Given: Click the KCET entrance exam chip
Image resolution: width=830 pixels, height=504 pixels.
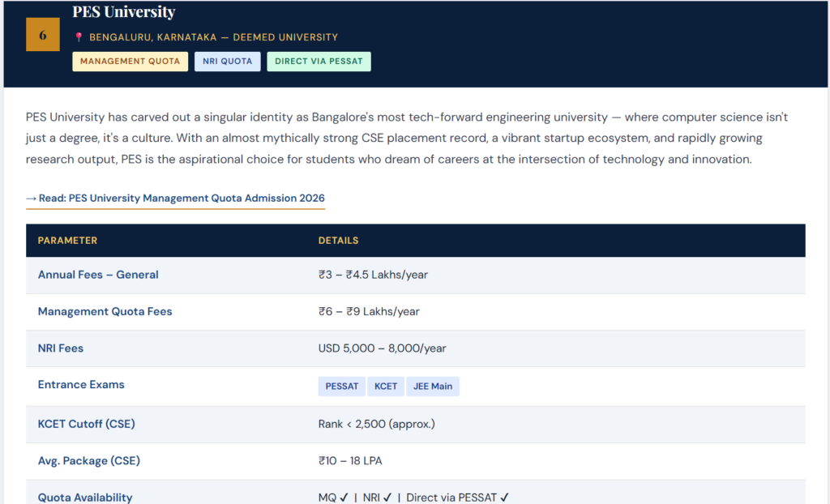Looking at the screenshot, I should point(386,386).
